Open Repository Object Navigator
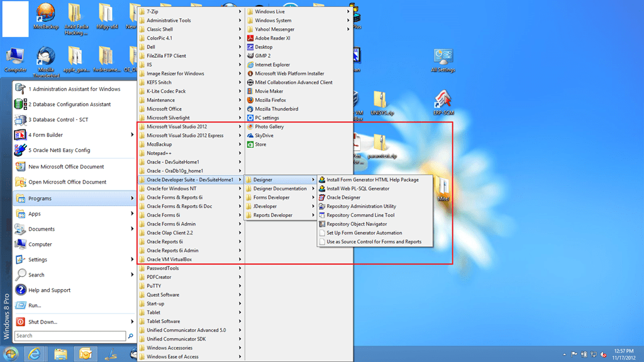 click(x=375, y=224)
